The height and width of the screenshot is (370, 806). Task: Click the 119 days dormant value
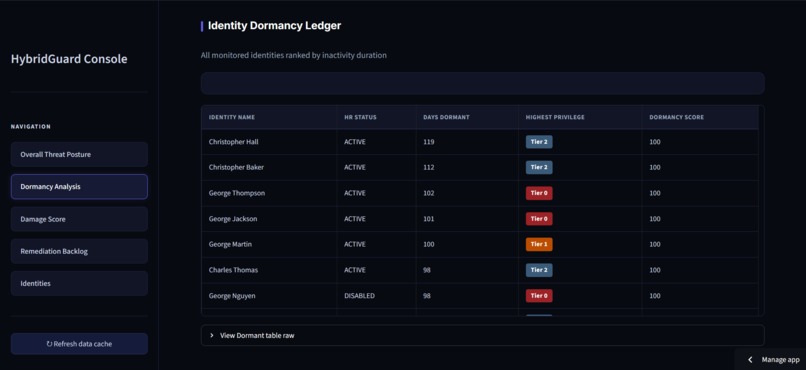point(429,142)
